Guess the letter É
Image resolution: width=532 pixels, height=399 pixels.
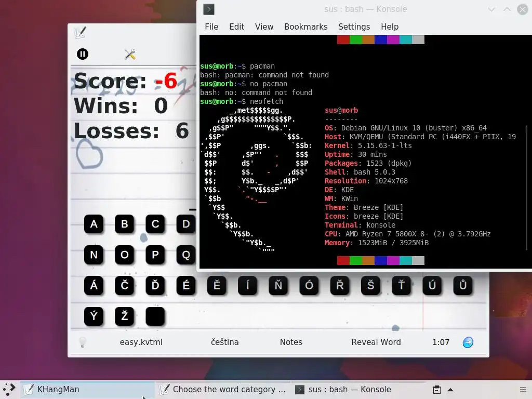[x=186, y=285]
